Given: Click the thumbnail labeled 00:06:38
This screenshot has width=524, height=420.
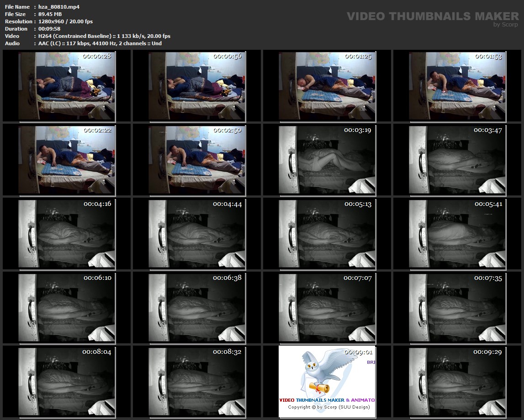Looking at the screenshot, I should coord(197,307).
